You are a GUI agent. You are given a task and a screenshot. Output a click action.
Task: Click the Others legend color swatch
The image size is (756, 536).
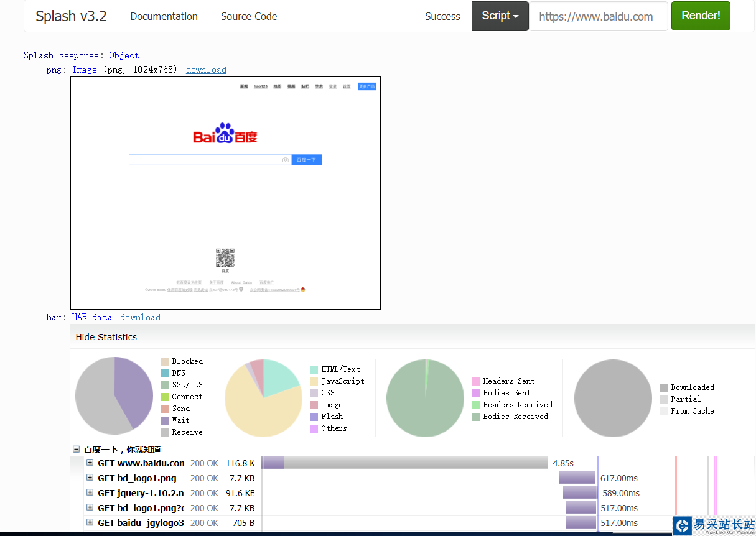tap(314, 428)
